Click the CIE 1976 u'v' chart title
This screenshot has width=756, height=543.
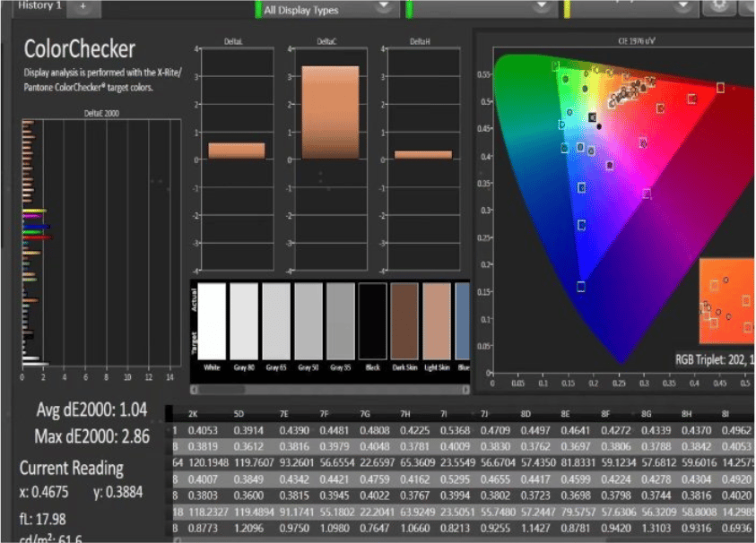point(637,41)
